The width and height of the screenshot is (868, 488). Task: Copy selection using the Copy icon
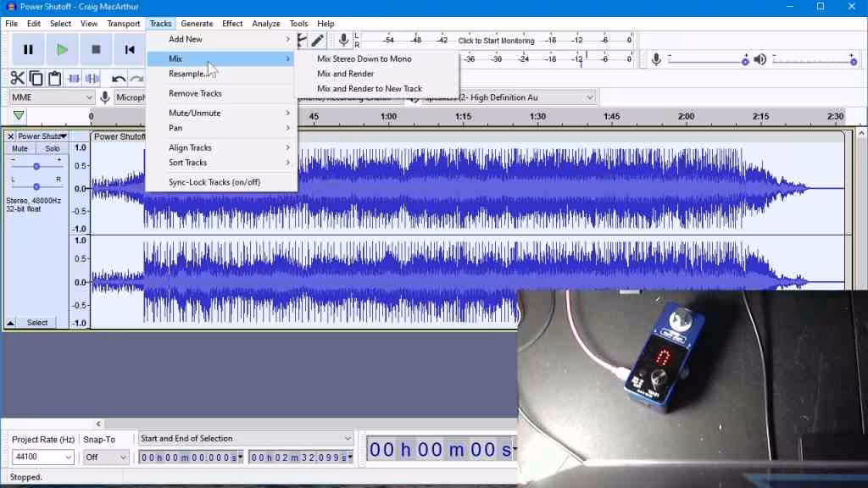coord(36,78)
